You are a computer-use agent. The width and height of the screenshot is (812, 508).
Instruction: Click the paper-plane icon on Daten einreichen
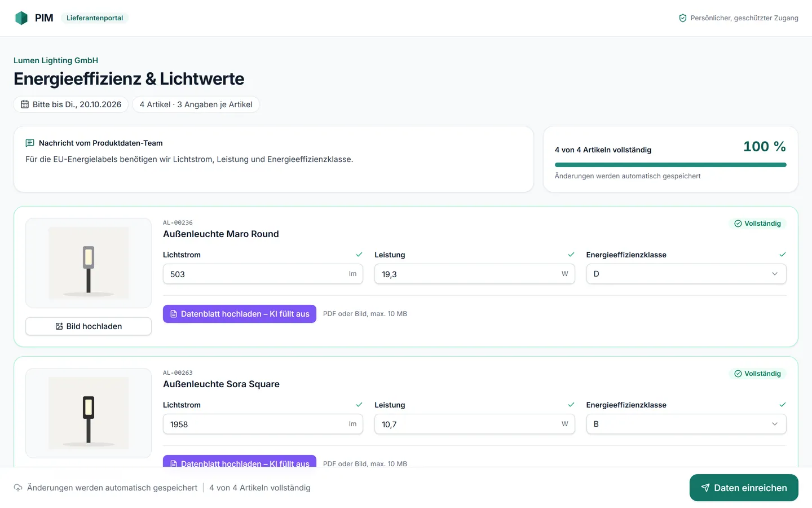pyautogui.click(x=705, y=488)
